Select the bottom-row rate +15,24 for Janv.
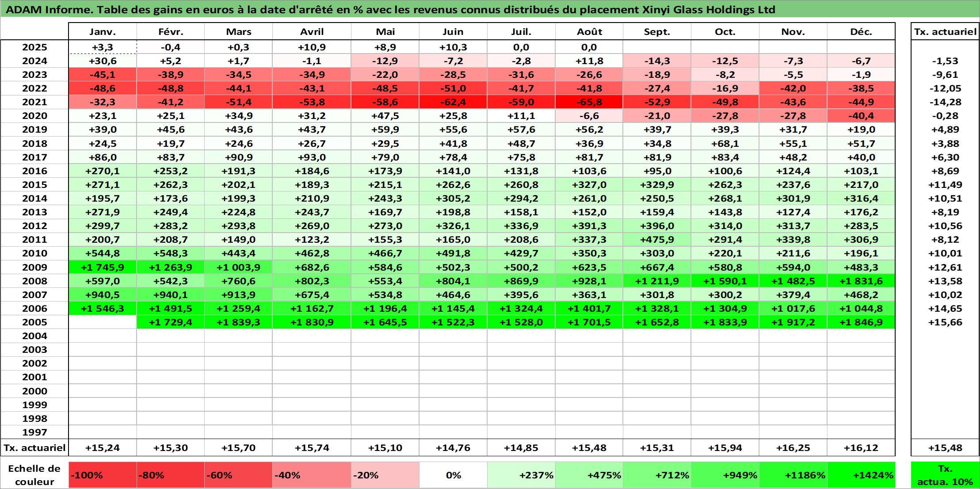 103,448
